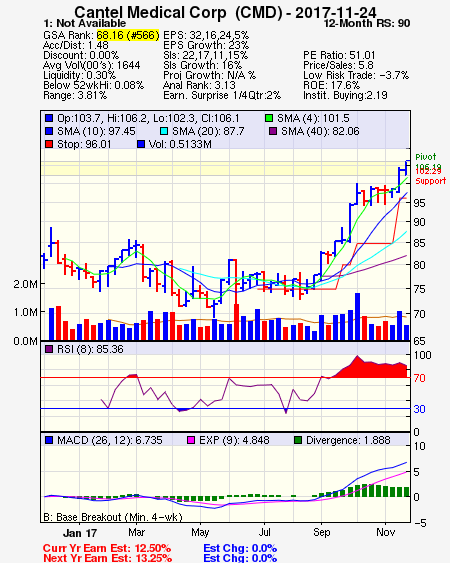Click Low Risk Trade: -3.7% text
This screenshot has height=563, width=450.
tap(356, 75)
